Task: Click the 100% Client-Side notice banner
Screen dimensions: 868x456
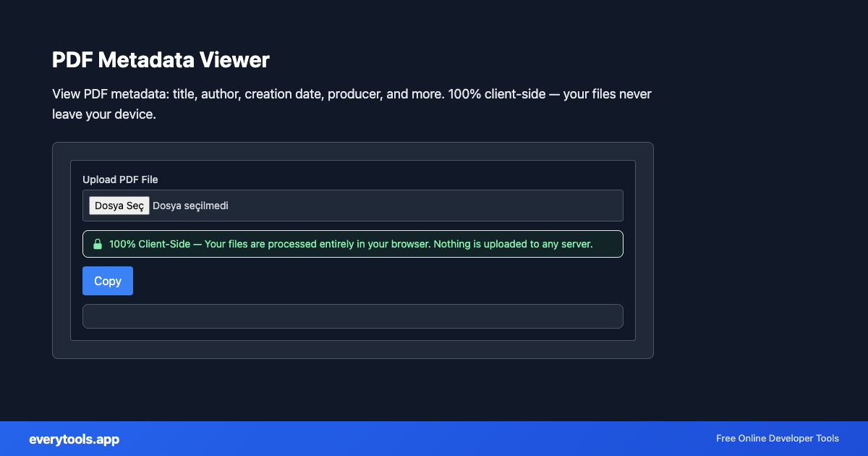Action: pos(352,244)
